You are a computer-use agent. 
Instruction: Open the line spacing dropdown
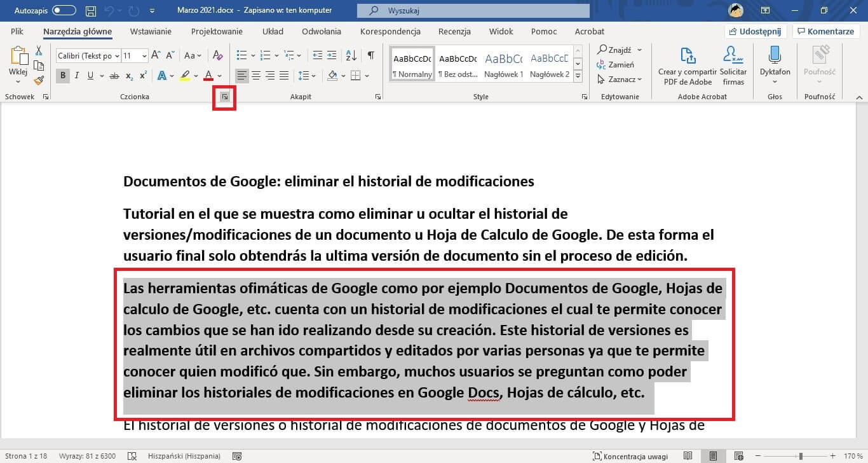[307, 76]
